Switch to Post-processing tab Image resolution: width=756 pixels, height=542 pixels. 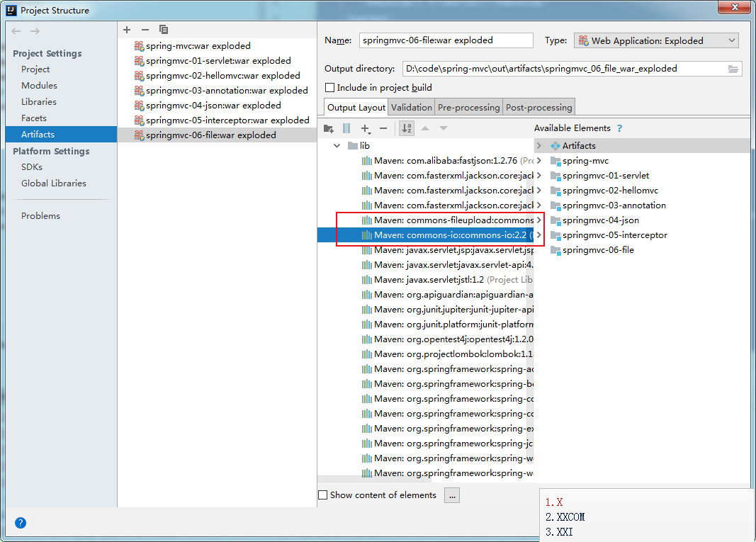click(539, 108)
